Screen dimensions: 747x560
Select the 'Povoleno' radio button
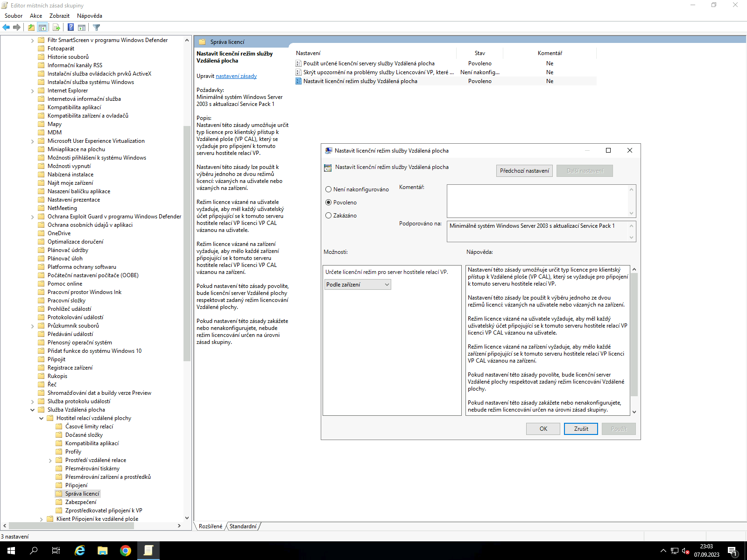[x=329, y=203]
